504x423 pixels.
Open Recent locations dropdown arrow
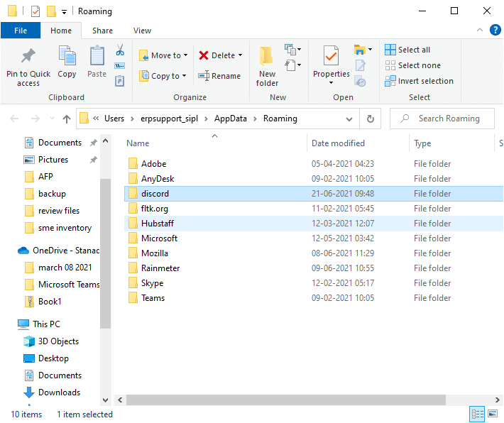[x=52, y=119]
